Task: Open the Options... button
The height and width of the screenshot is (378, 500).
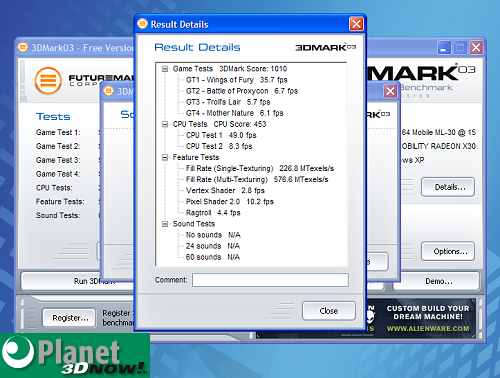Action: point(448,251)
